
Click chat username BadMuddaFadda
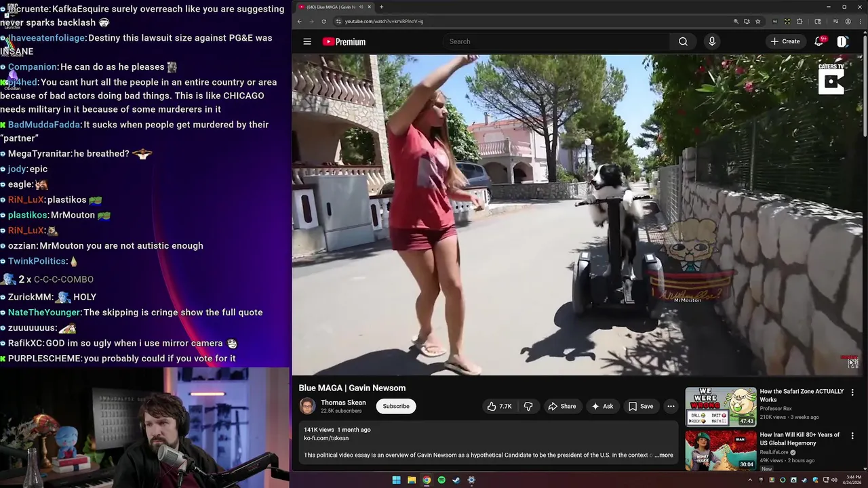click(44, 125)
